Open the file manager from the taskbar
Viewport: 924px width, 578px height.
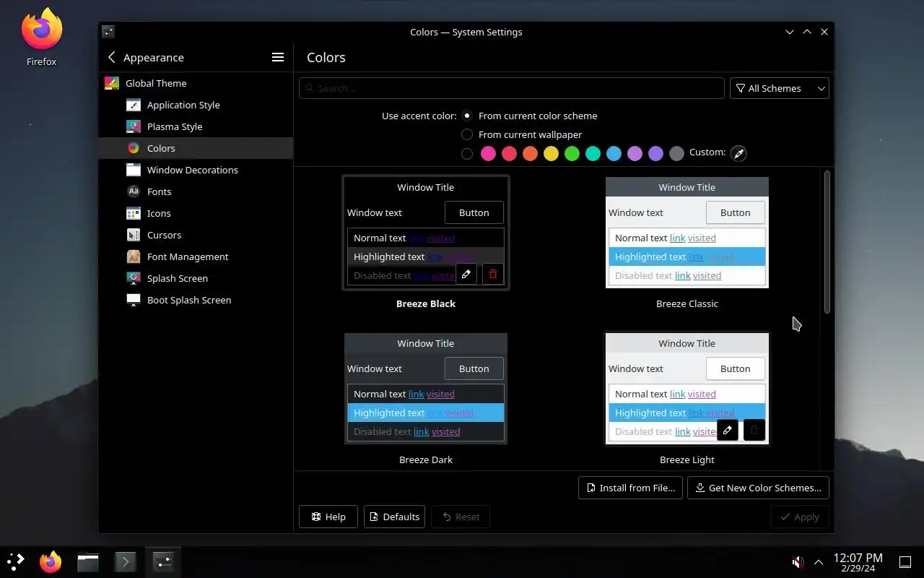(x=88, y=561)
